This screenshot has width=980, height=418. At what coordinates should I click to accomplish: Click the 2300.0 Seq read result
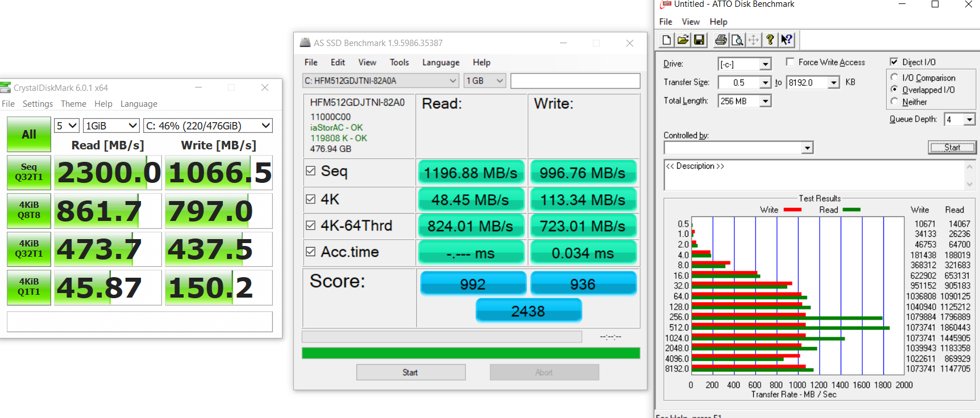click(108, 172)
